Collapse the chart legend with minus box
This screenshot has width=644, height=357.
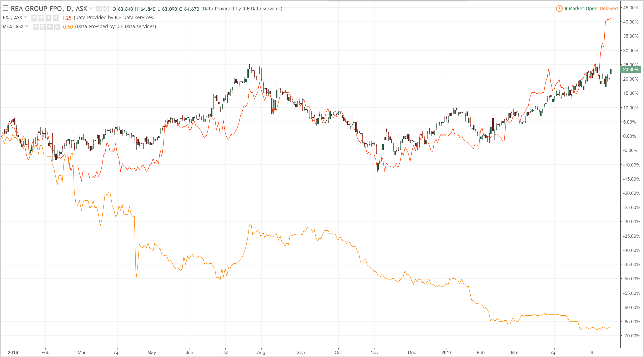coord(5,9)
